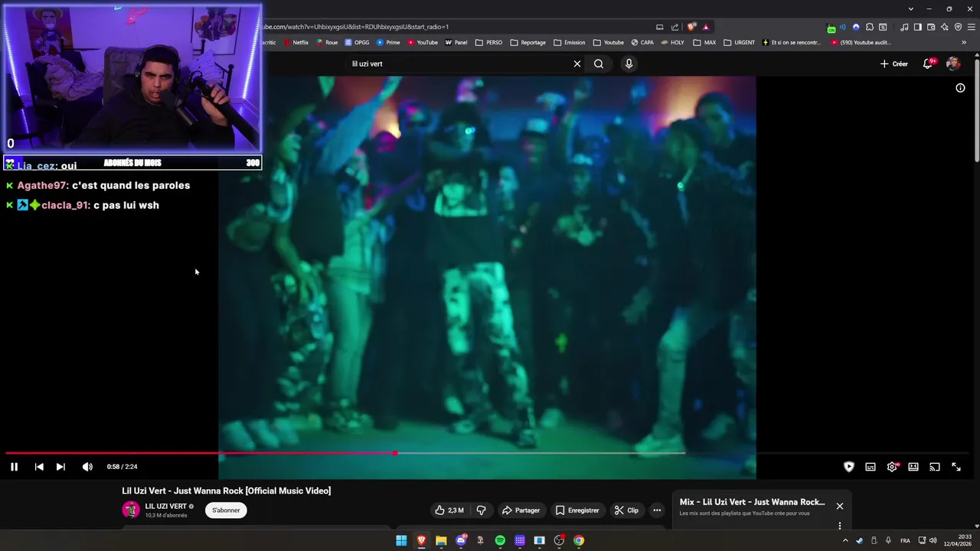
Task: Expand the Reportage bookmarks folder
Action: 528,43
